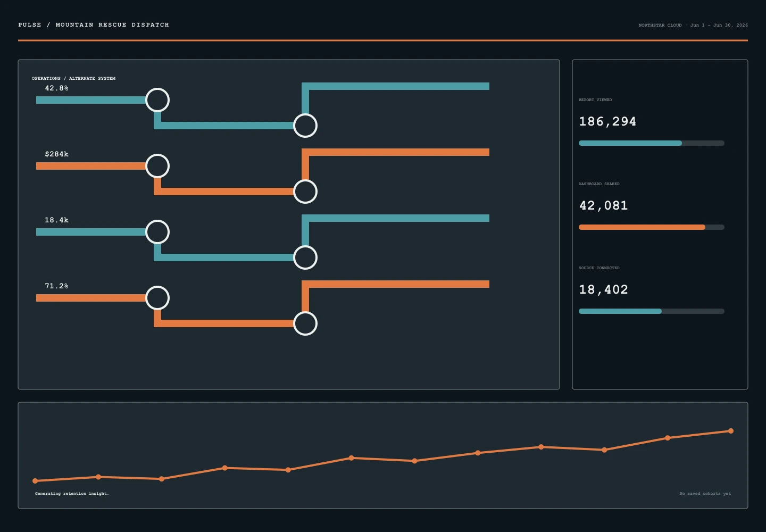The image size is (766, 532).
Task: Click the $284k value label
Action: [56, 154]
